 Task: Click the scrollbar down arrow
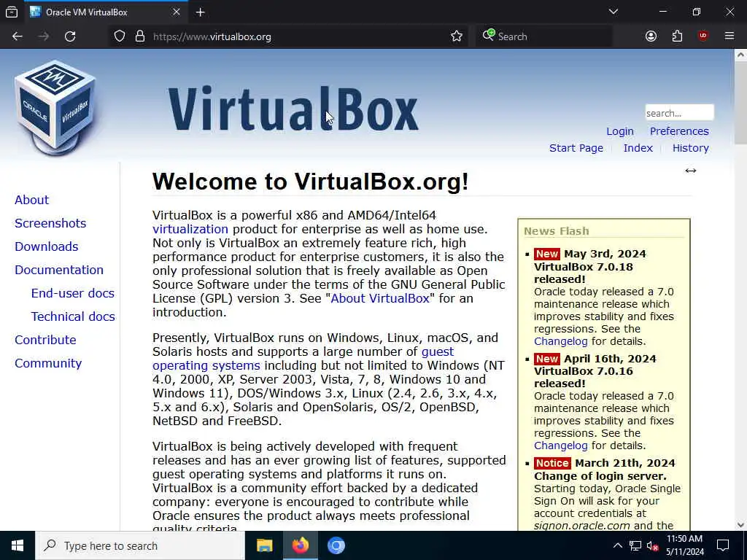(740, 525)
